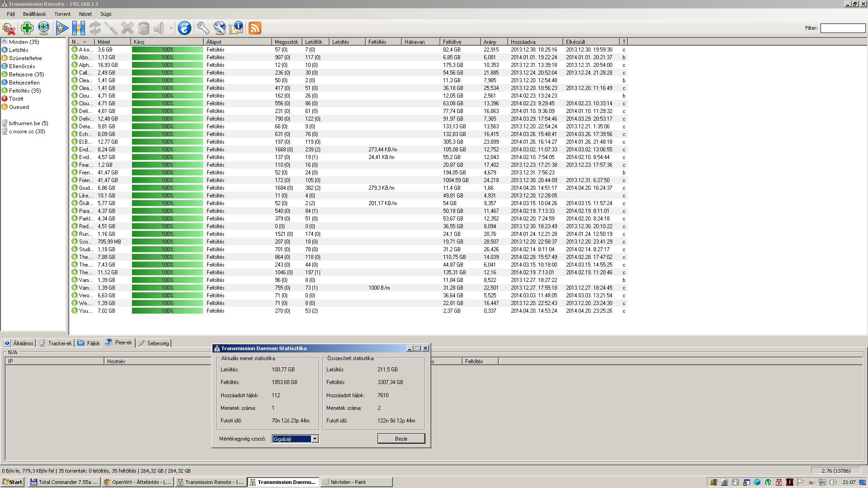The height and width of the screenshot is (488, 868).
Task: Click the grey recheck arrows icon
Action: click(x=95, y=28)
